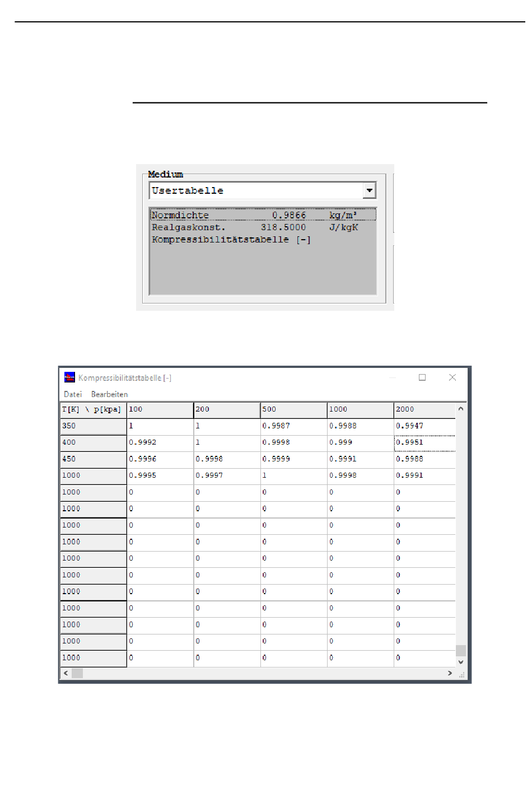Select the Normdichte row in list

(263, 215)
